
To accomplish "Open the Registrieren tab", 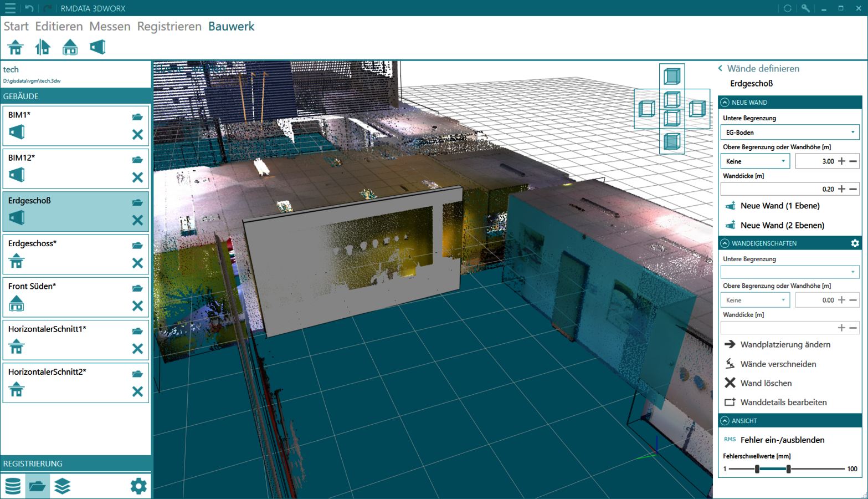I will [x=169, y=26].
